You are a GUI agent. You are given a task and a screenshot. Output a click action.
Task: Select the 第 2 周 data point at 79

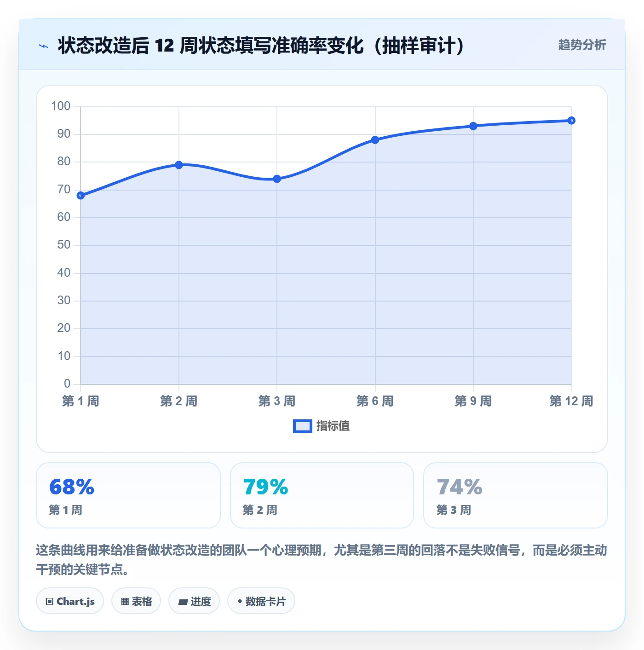coord(179,165)
